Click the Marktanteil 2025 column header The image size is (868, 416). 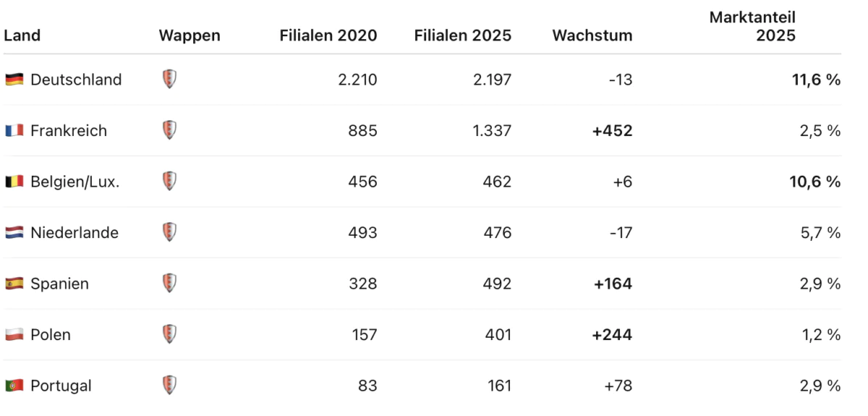click(x=752, y=26)
